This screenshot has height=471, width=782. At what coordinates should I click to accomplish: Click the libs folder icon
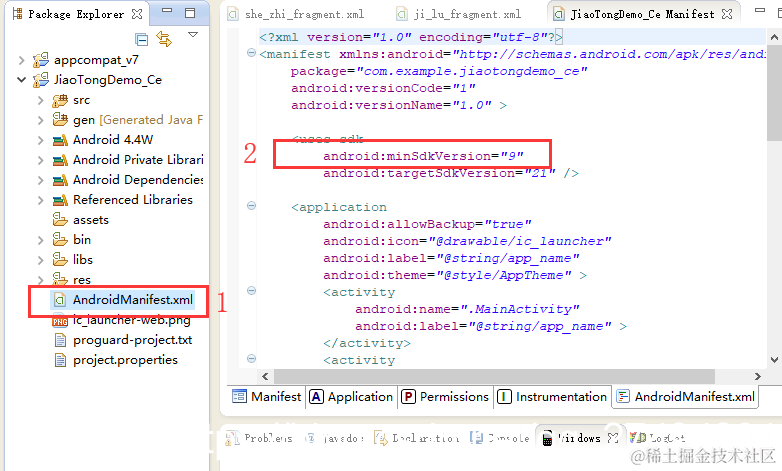coord(60,259)
